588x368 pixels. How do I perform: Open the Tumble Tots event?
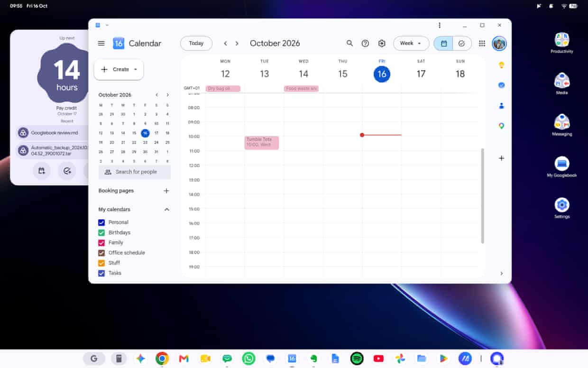coord(262,143)
